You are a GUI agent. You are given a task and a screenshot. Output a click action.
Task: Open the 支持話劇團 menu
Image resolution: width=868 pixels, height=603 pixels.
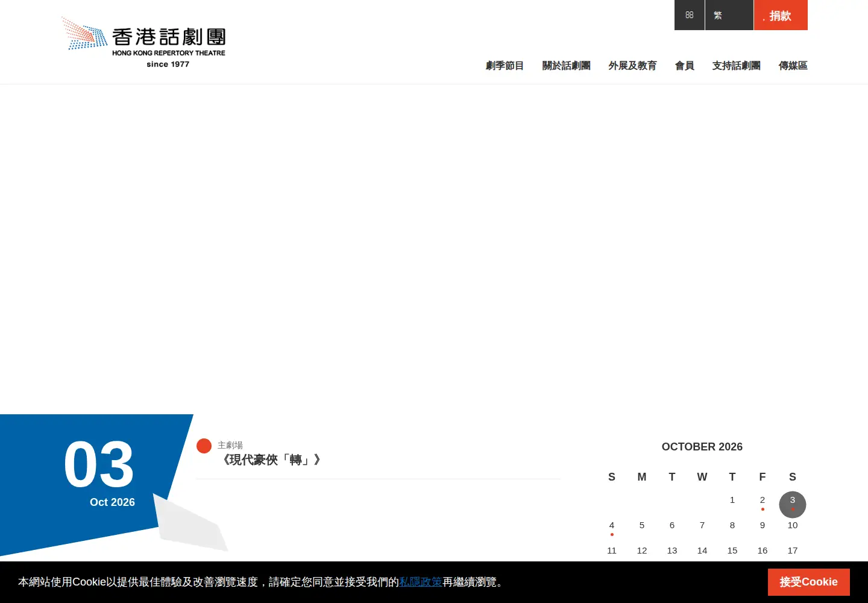point(737,66)
